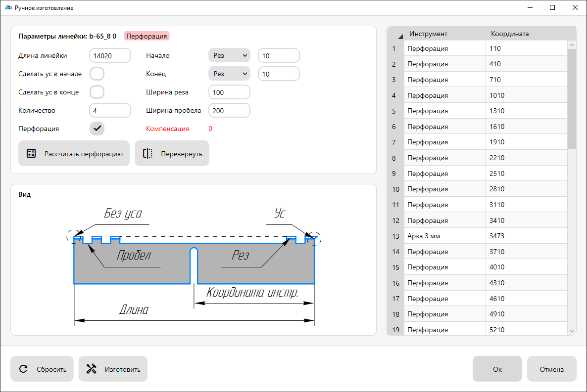This screenshot has height=392, width=587.
Task: Open the Начало type dropdown
Action: pyautogui.click(x=229, y=56)
